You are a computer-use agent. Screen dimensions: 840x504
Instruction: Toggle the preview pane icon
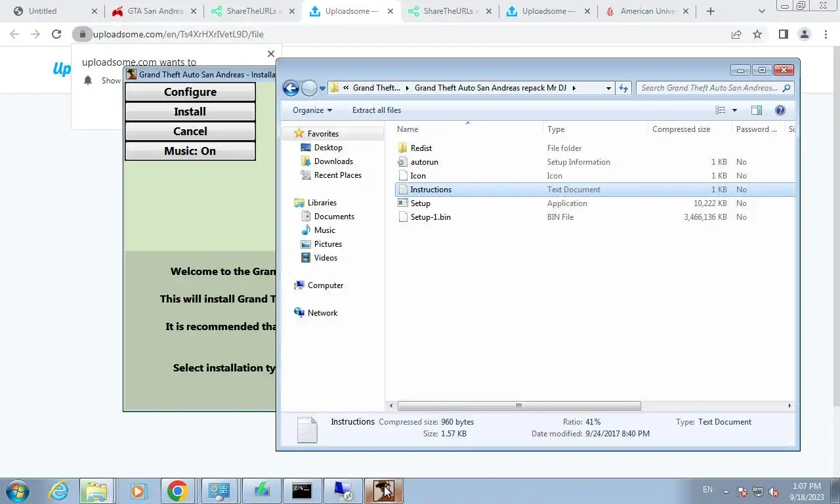pyautogui.click(x=757, y=110)
